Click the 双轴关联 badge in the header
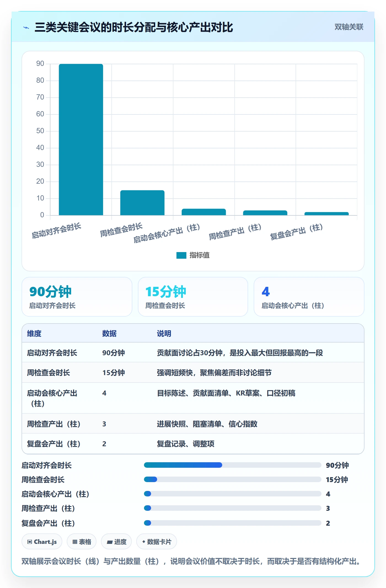386x588 pixels. tap(349, 27)
